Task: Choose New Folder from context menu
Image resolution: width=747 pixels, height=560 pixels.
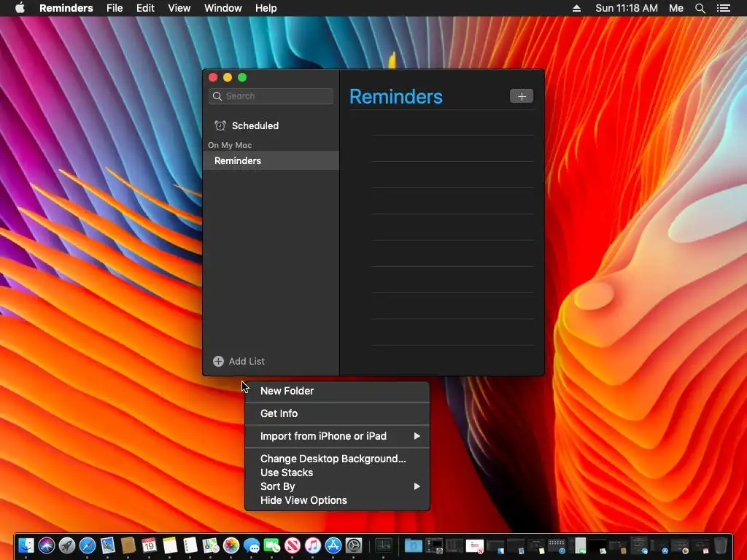Action: (x=337, y=391)
